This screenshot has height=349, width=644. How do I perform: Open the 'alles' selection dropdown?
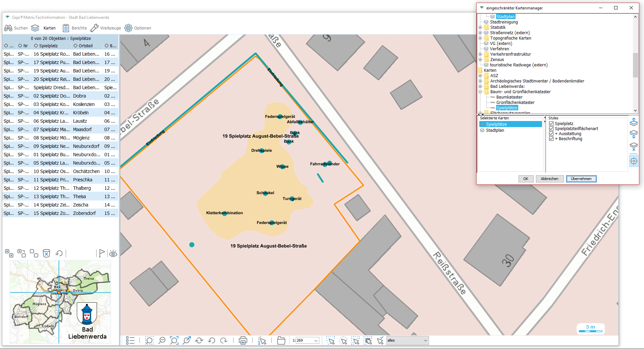point(425,341)
